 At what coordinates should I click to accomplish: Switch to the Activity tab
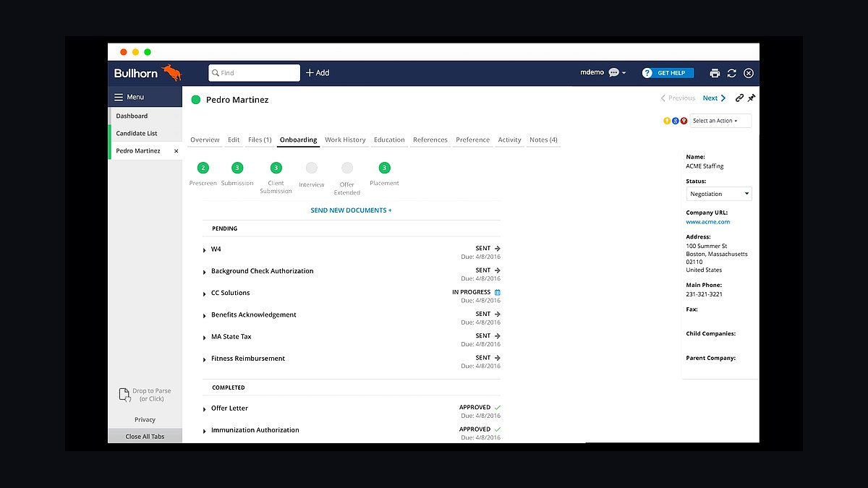click(509, 140)
